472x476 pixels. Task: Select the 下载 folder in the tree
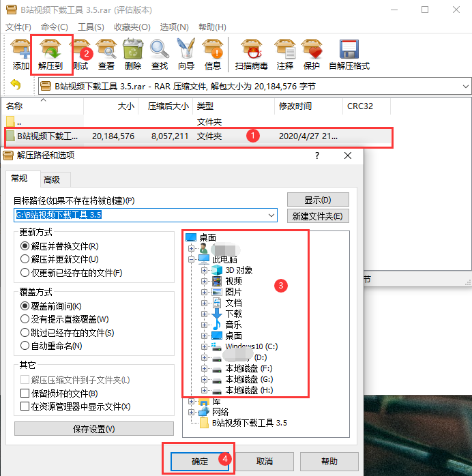[233, 314]
